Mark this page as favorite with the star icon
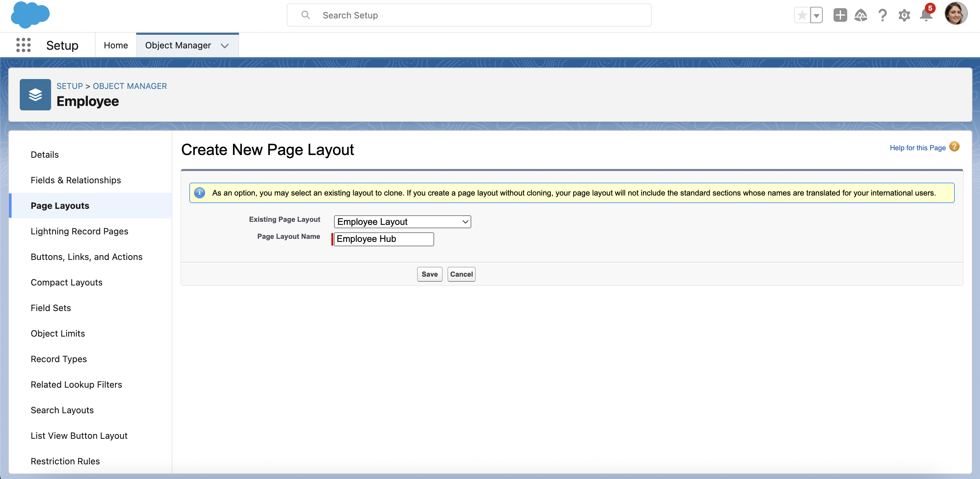Viewport: 980px width, 479px height. (x=802, y=14)
